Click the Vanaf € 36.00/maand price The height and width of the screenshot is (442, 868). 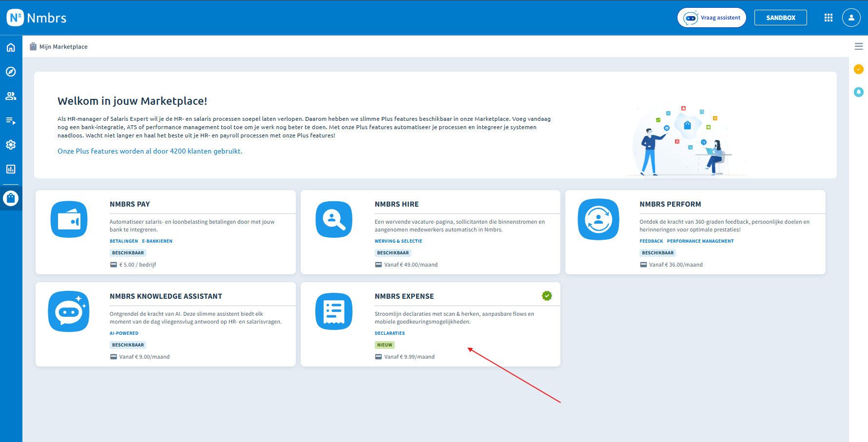676,265
